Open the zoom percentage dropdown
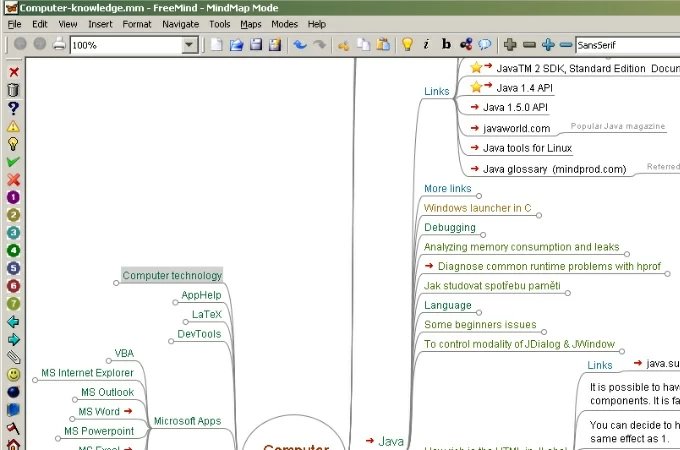Screen dimensions: 680x450 tap(189, 45)
